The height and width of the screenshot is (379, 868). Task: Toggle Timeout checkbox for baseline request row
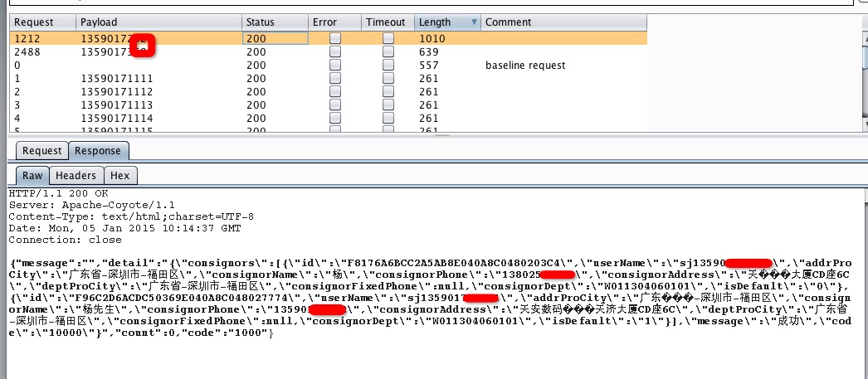tap(388, 65)
